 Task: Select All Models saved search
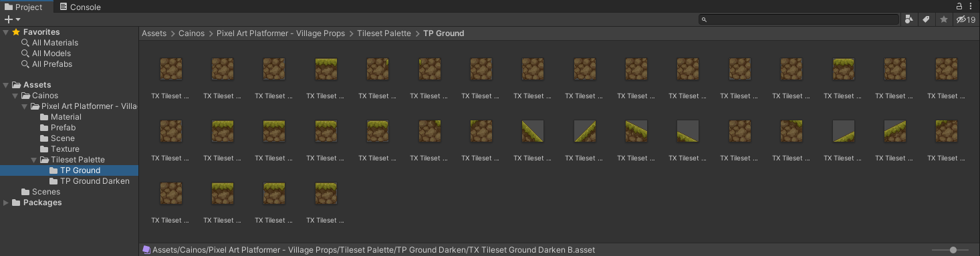click(x=51, y=53)
